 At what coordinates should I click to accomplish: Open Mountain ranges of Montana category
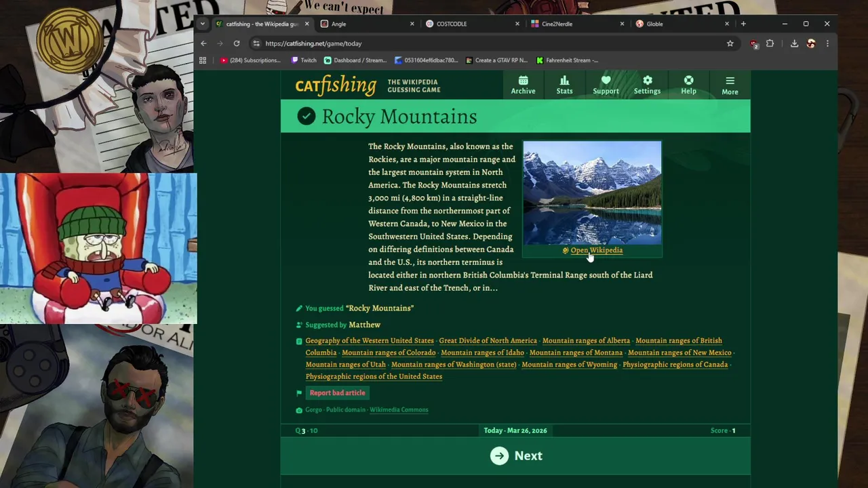tap(576, 352)
